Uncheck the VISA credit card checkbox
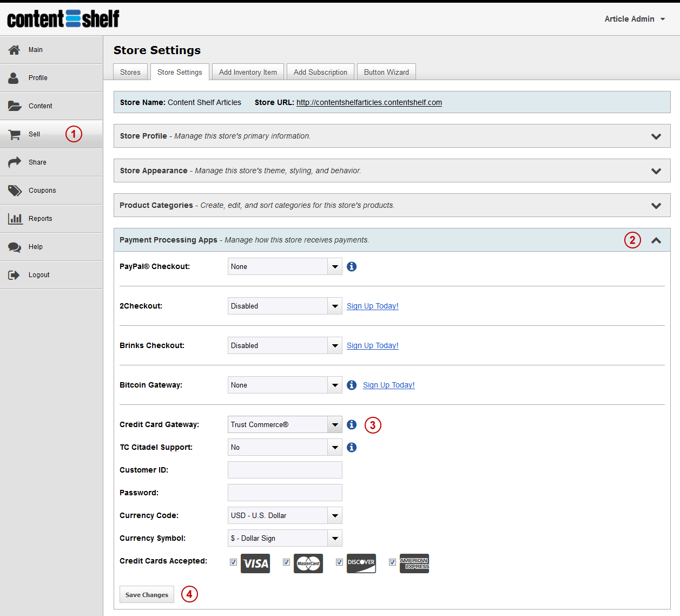 (x=233, y=562)
